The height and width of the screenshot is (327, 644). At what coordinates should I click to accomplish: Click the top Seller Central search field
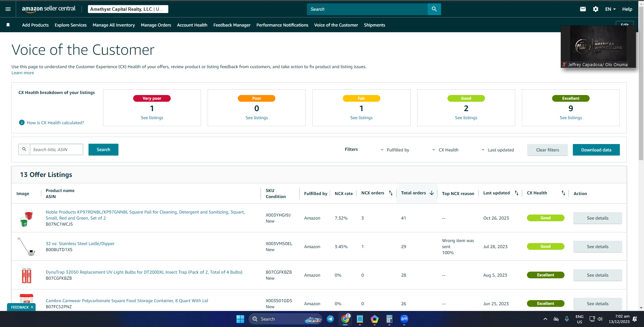pos(367,9)
